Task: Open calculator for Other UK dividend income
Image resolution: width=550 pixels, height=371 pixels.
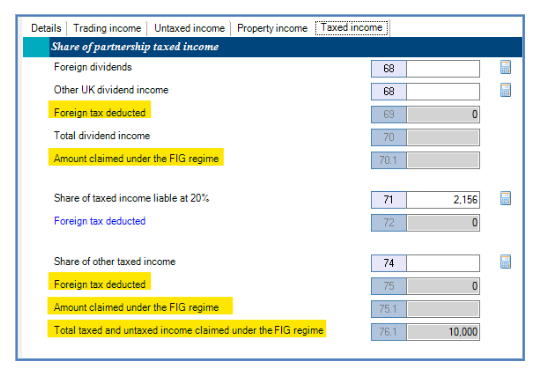Action: (x=505, y=90)
